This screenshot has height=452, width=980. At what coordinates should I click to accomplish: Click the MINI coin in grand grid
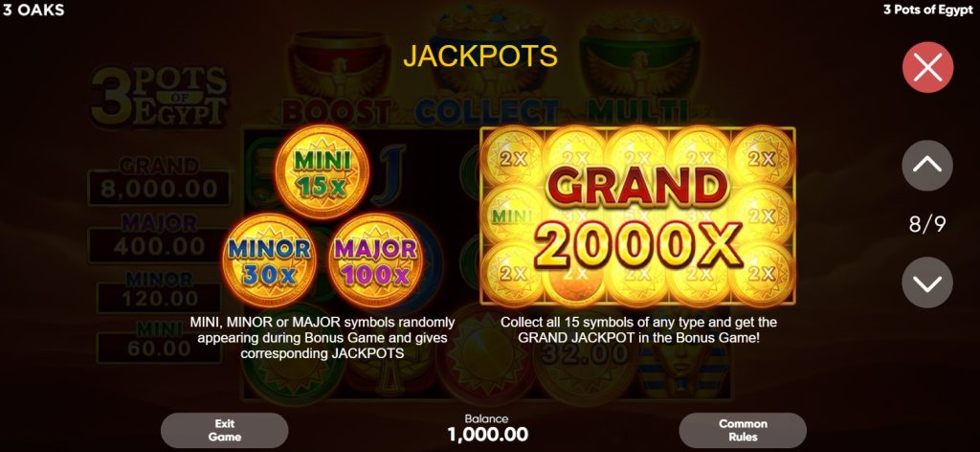[x=511, y=216]
